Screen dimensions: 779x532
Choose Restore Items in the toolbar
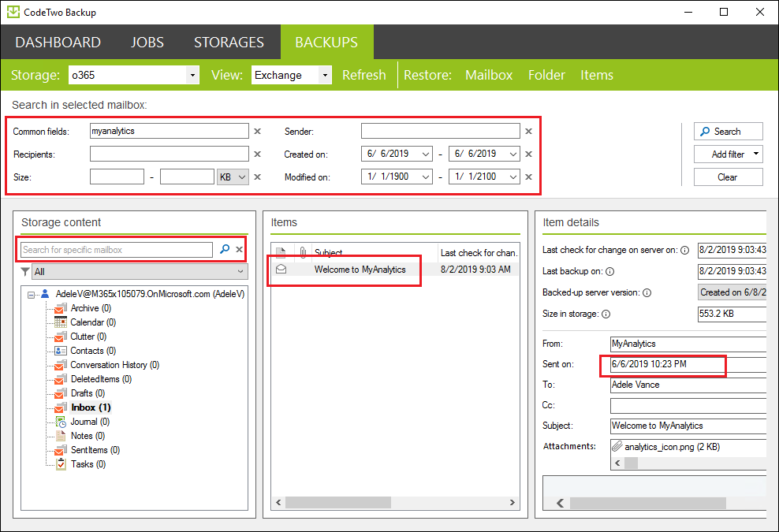tap(597, 75)
